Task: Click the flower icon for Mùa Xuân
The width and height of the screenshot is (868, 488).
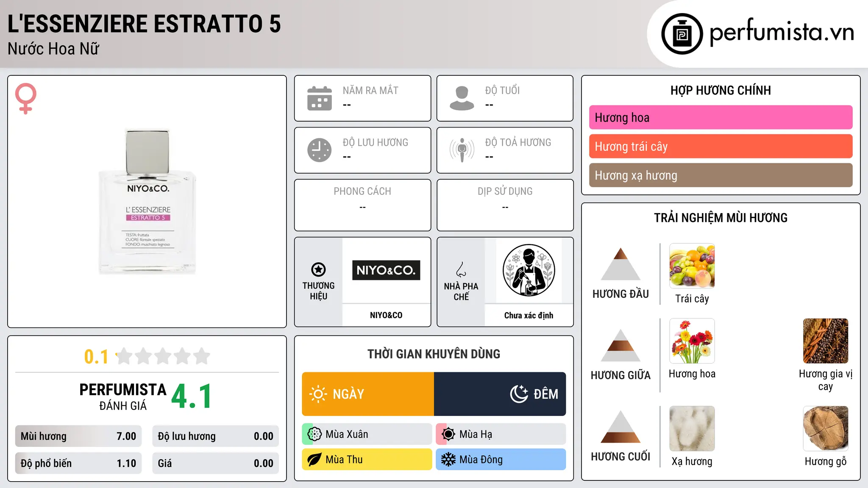Action: 314,434
